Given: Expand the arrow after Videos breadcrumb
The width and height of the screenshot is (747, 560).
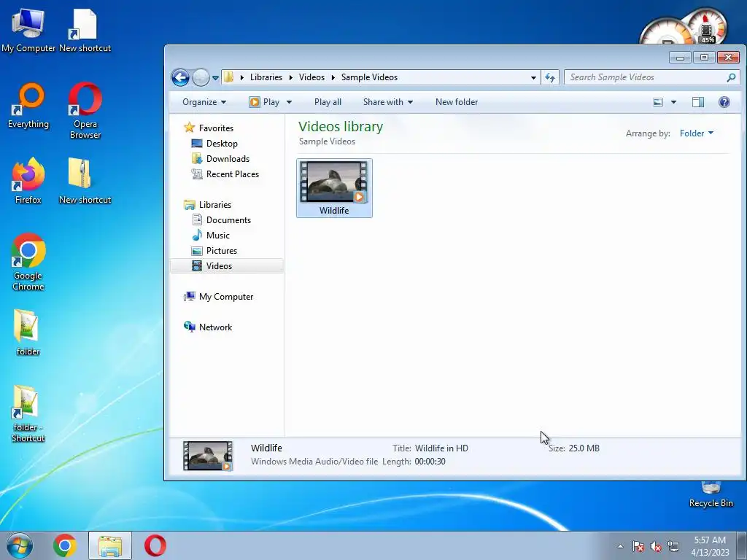Looking at the screenshot, I should pyautogui.click(x=333, y=77).
